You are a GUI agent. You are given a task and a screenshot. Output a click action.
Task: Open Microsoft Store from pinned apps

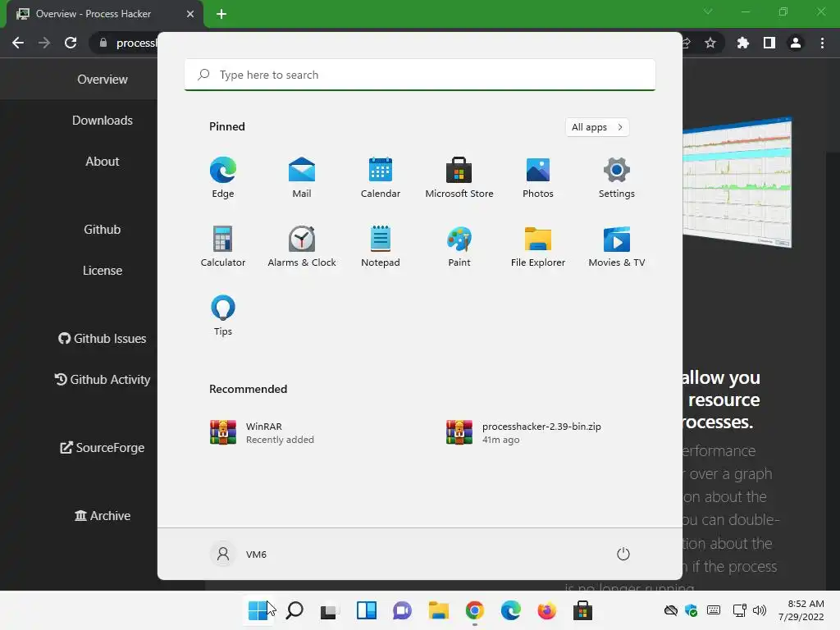pyautogui.click(x=459, y=177)
